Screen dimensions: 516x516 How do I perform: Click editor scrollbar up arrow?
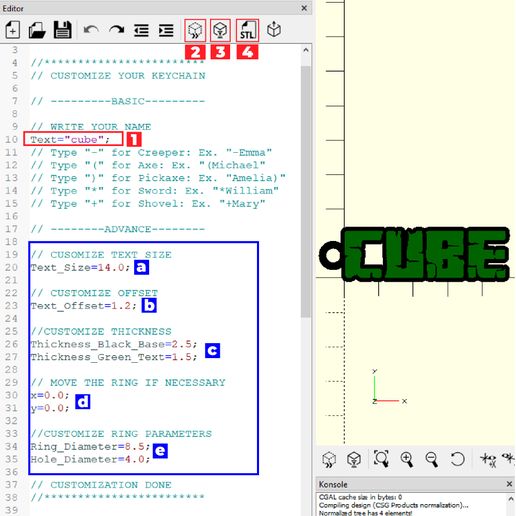tap(306, 50)
